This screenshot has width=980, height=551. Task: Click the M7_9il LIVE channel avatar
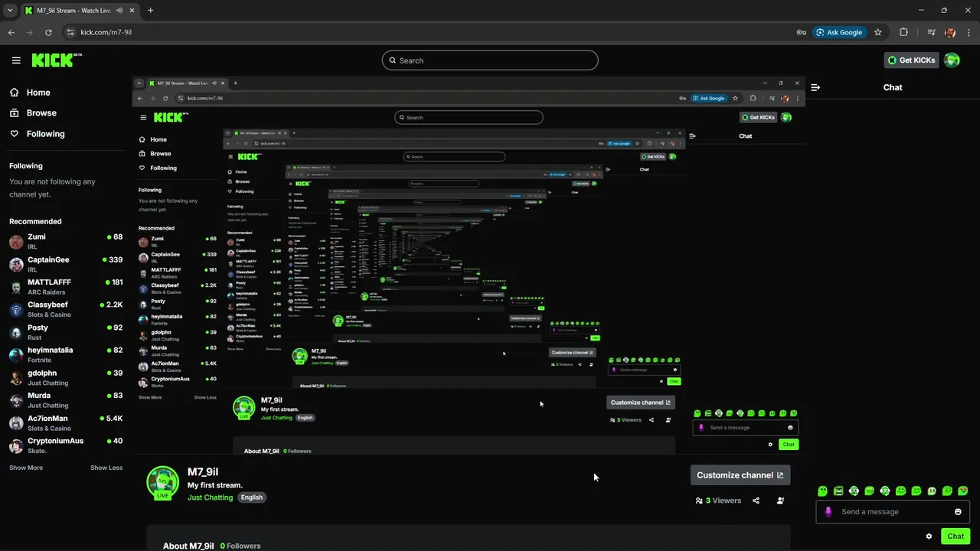(162, 483)
